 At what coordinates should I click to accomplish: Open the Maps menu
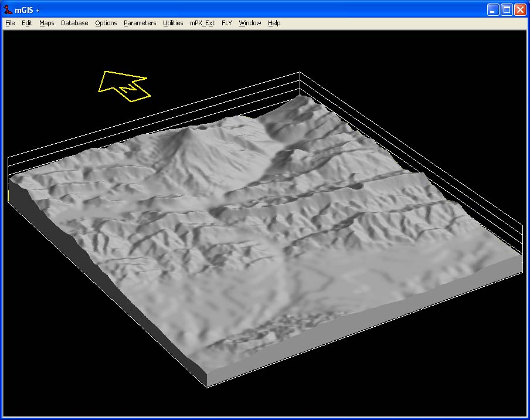47,23
